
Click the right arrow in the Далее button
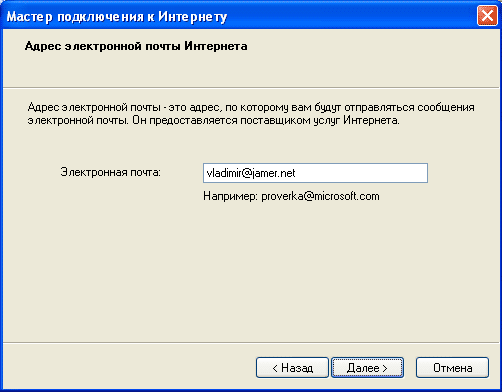[384, 368]
